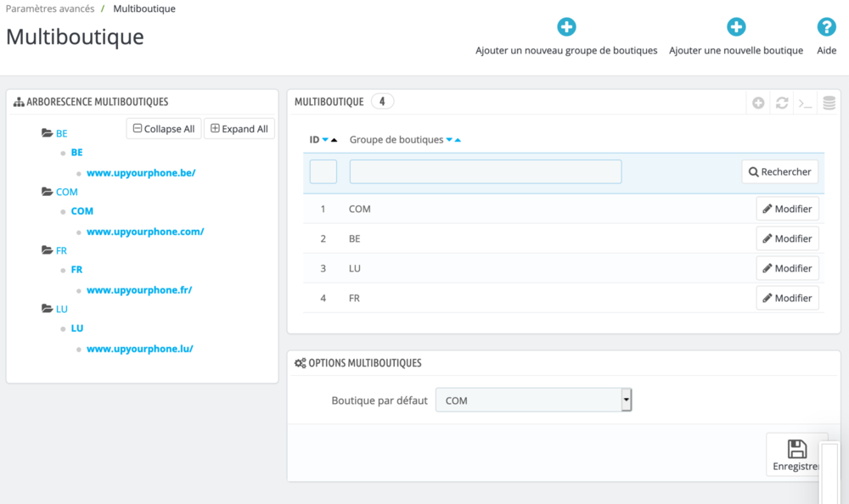Select the LU shop in tree

[77, 328]
